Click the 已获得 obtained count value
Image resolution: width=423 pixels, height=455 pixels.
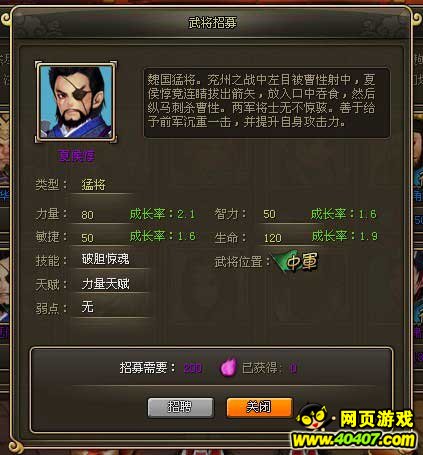pos(293,368)
